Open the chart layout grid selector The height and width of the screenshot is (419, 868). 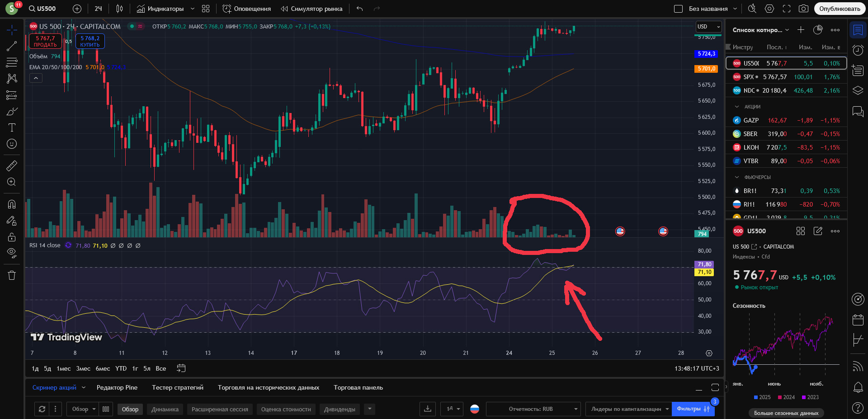(x=206, y=9)
